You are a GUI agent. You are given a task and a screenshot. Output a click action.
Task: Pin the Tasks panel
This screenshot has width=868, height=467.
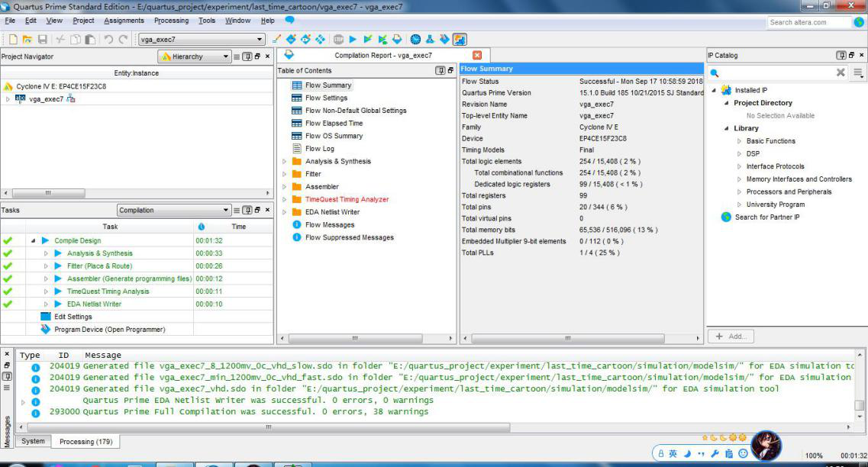(x=247, y=211)
